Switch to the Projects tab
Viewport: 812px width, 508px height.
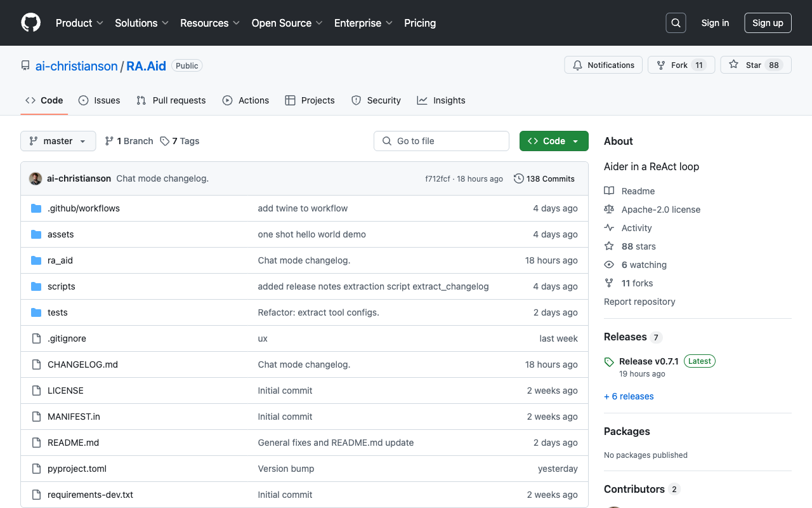[310, 100]
